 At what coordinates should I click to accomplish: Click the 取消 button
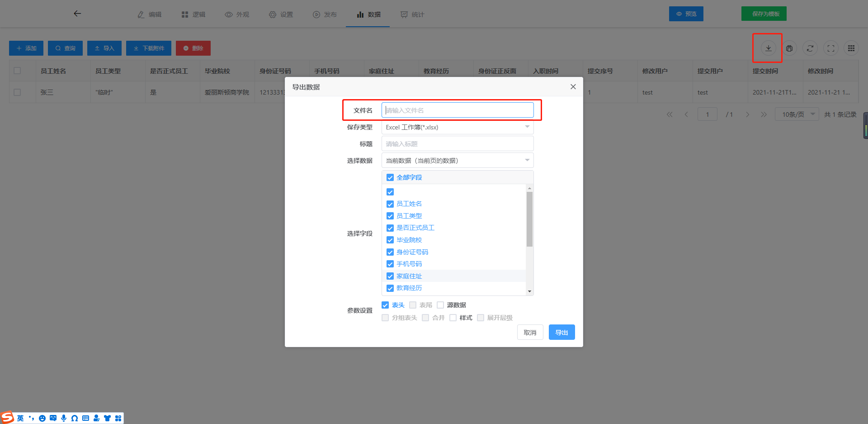pyautogui.click(x=530, y=333)
